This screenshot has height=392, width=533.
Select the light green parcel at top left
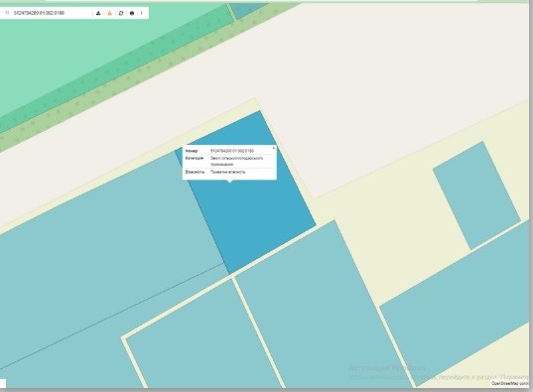pos(85,51)
